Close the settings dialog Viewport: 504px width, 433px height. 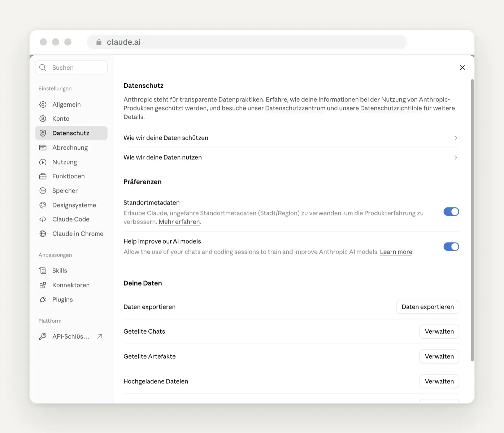click(x=462, y=68)
